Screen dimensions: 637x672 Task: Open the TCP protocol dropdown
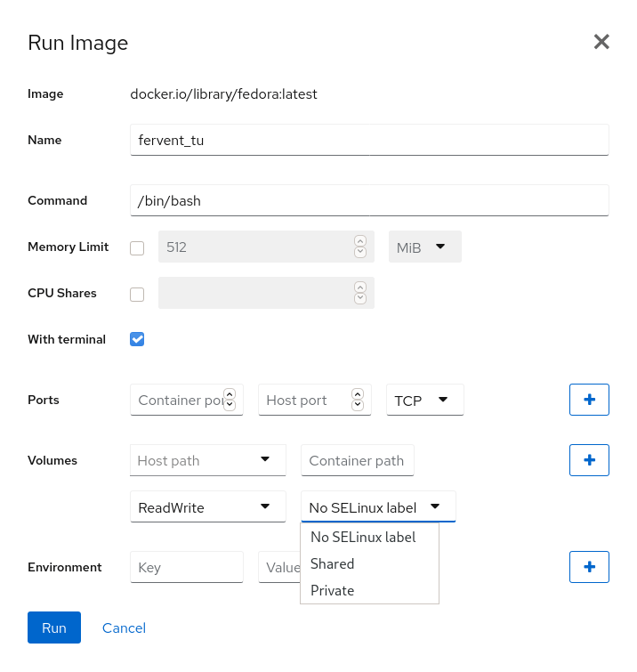click(425, 400)
